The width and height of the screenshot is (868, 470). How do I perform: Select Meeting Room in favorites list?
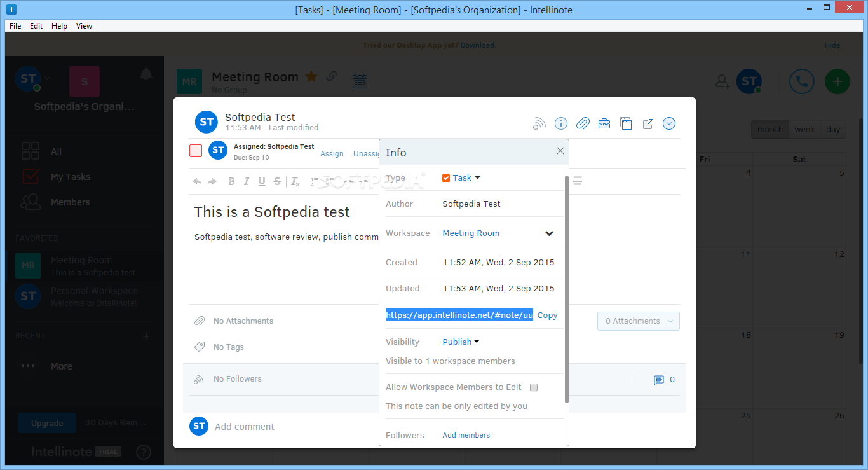pyautogui.click(x=85, y=266)
